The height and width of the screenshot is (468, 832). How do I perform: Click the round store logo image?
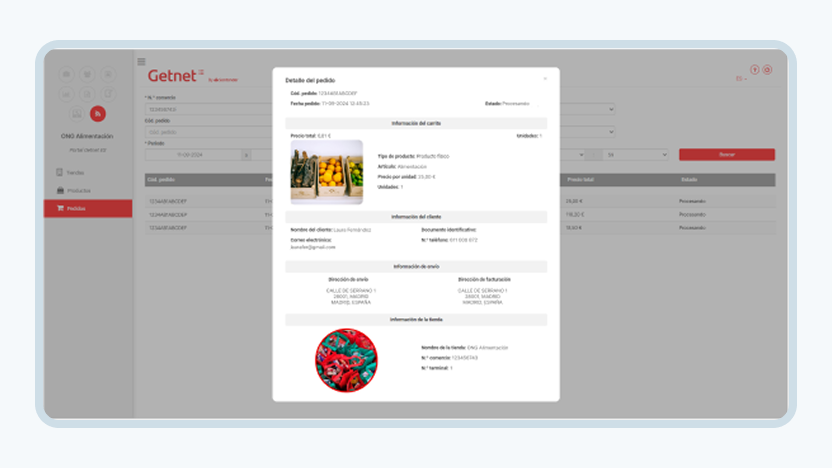click(x=346, y=360)
